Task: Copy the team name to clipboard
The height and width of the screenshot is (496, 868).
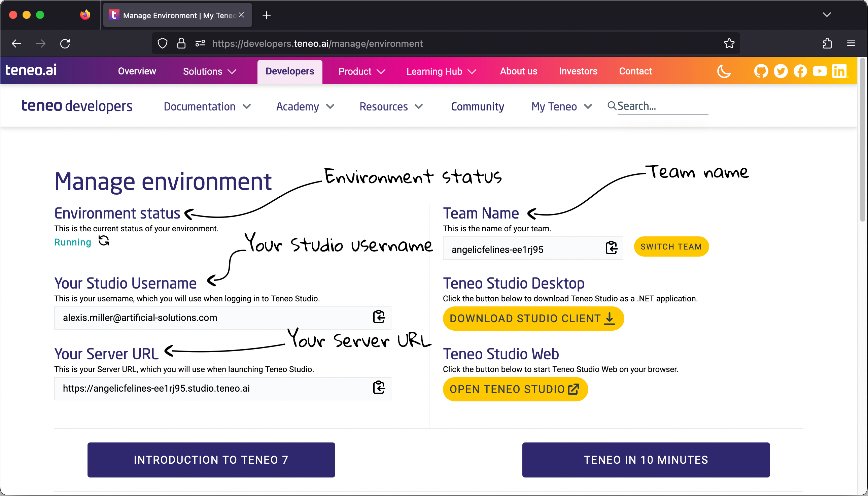Action: pyautogui.click(x=611, y=248)
